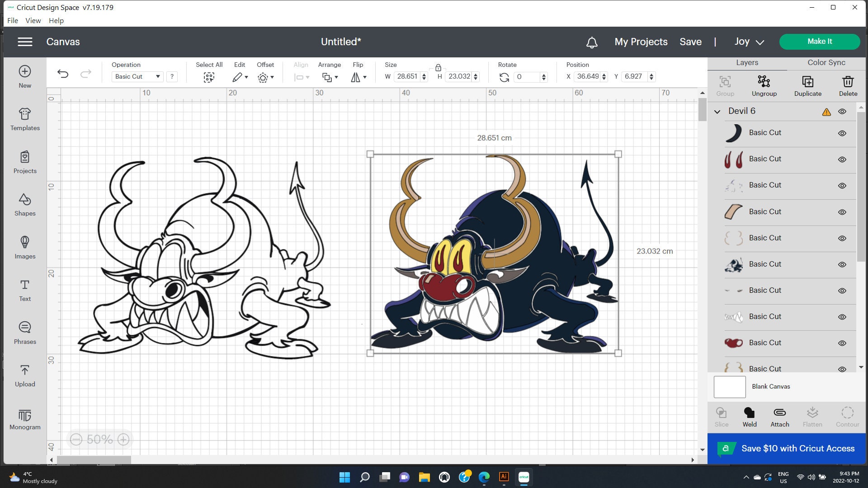Screen dimensions: 868x488
Task: Click the Ungroup layers icon
Action: [764, 81]
